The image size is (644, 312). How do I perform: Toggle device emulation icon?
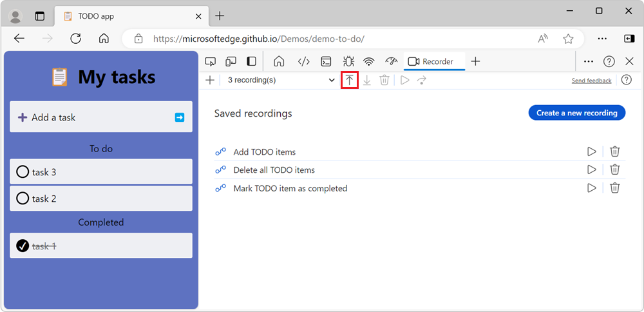[231, 62]
